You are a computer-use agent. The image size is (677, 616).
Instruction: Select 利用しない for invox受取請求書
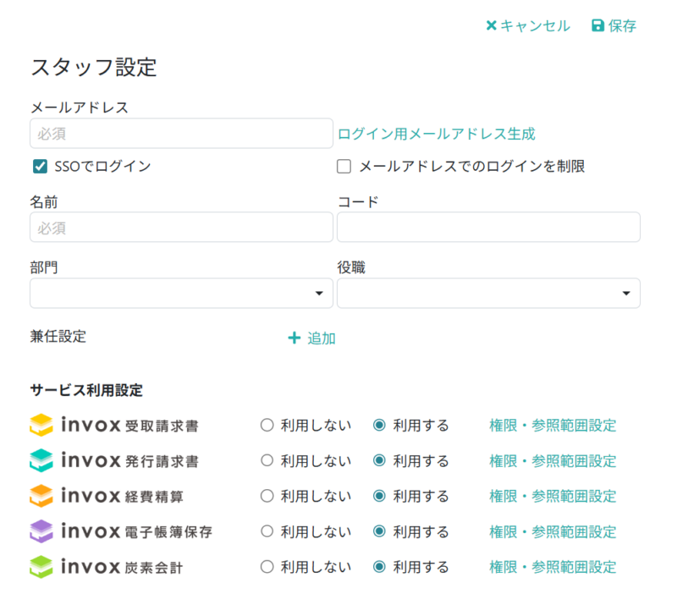click(x=267, y=426)
